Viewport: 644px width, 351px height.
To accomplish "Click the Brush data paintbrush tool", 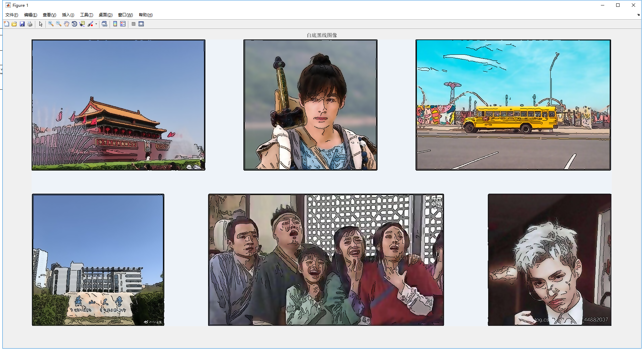I will point(90,24).
